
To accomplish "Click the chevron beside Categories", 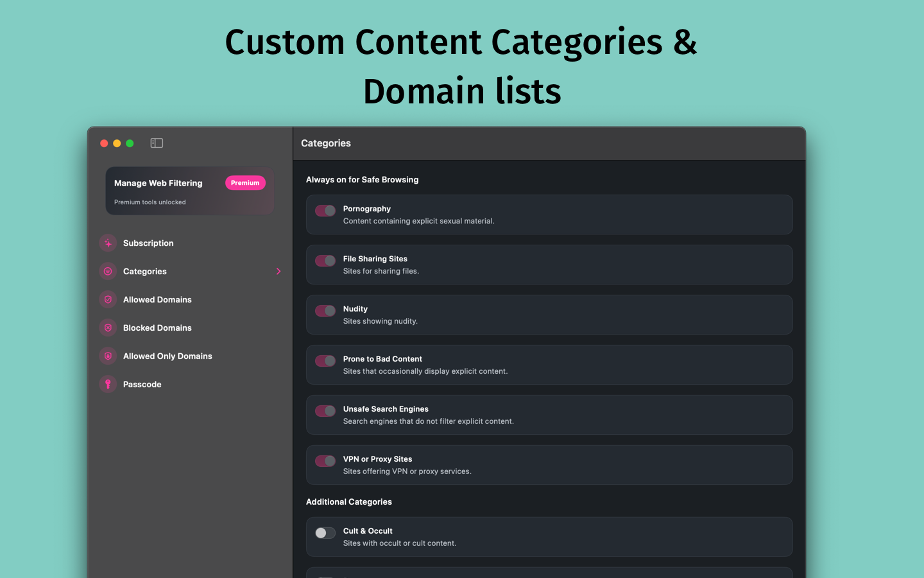I will point(278,272).
